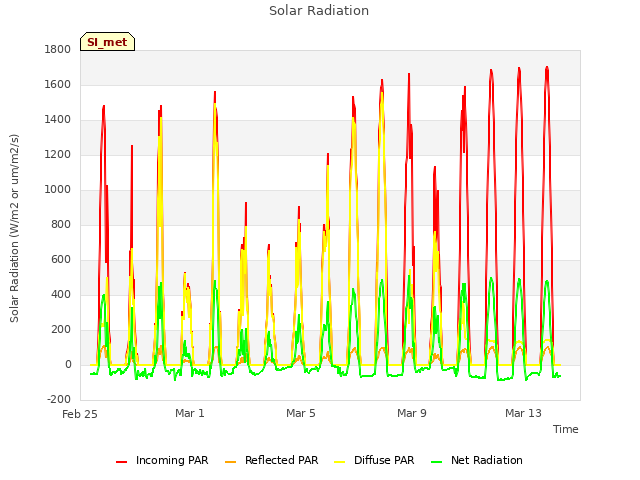Click the green Net Radiation legend swatch
The width and height of the screenshot is (640, 480).
pyautogui.click(x=437, y=462)
